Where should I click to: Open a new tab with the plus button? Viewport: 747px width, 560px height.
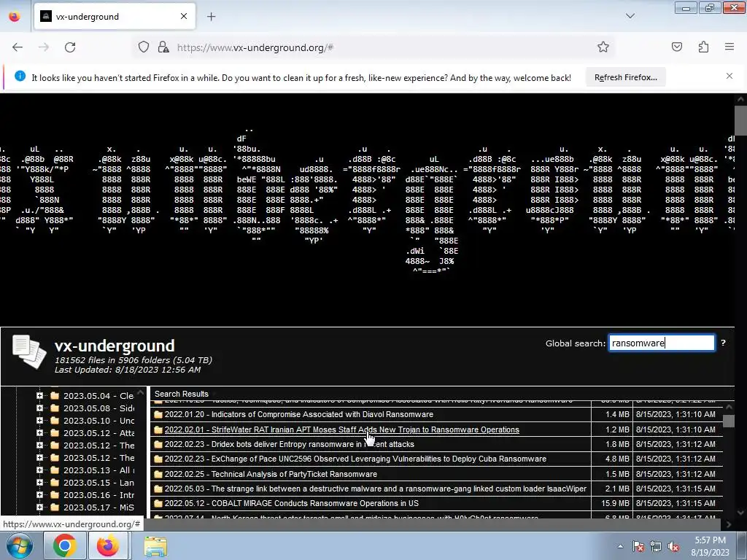click(x=212, y=17)
